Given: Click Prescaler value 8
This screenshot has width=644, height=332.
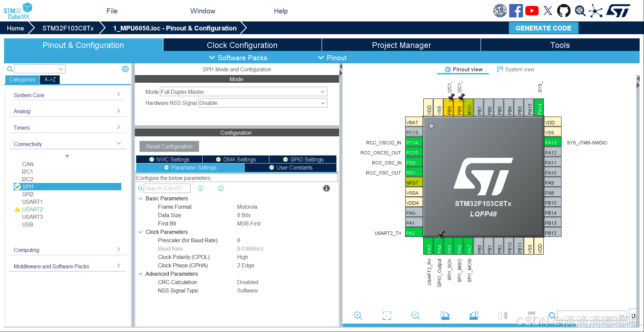Looking at the screenshot, I should coord(238,240).
